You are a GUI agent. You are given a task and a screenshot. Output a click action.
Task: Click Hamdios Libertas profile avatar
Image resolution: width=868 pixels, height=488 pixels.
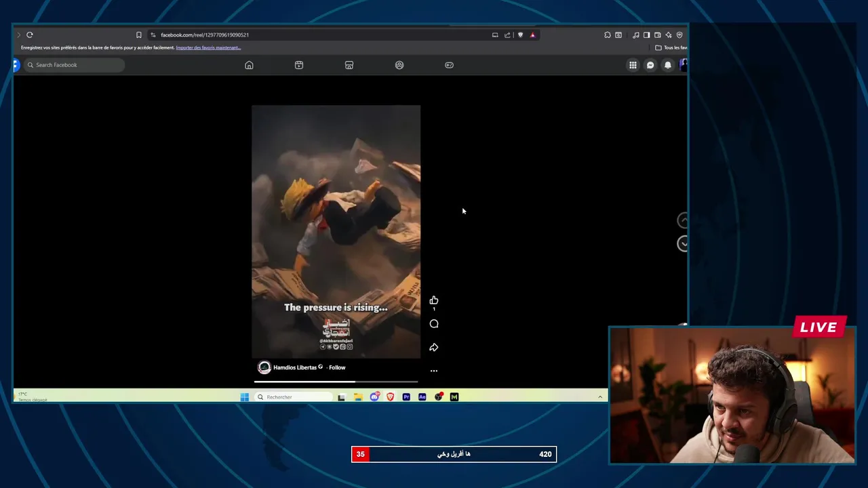click(264, 367)
